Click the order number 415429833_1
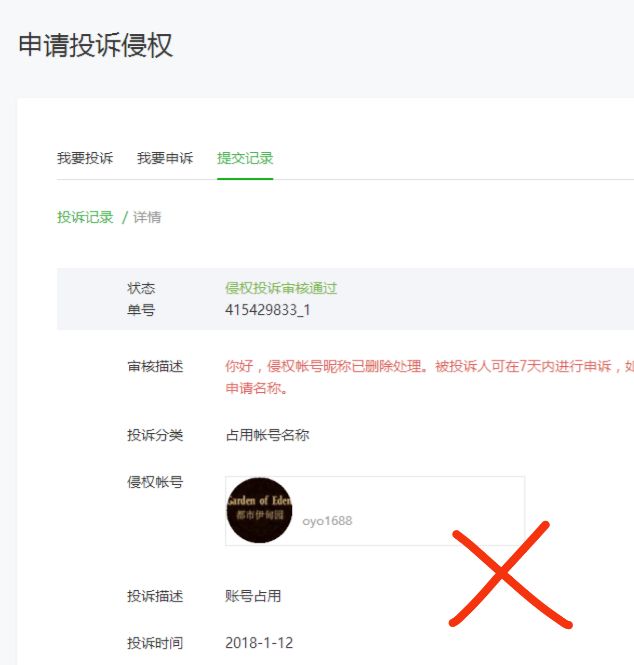634x665 pixels. pos(268,310)
